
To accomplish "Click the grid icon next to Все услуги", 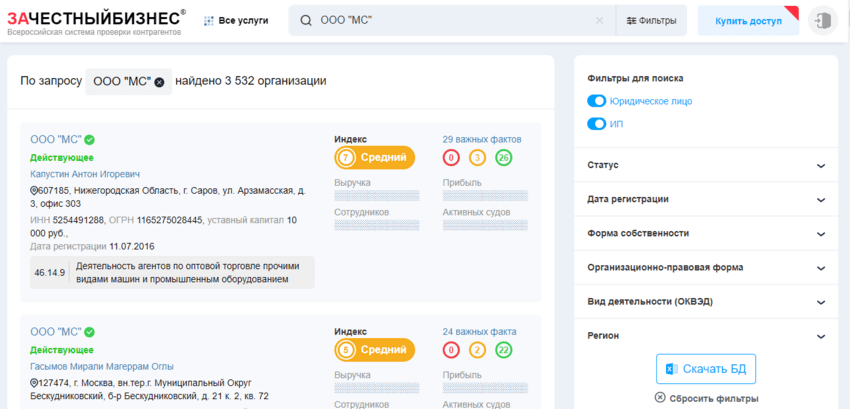I will coord(209,21).
